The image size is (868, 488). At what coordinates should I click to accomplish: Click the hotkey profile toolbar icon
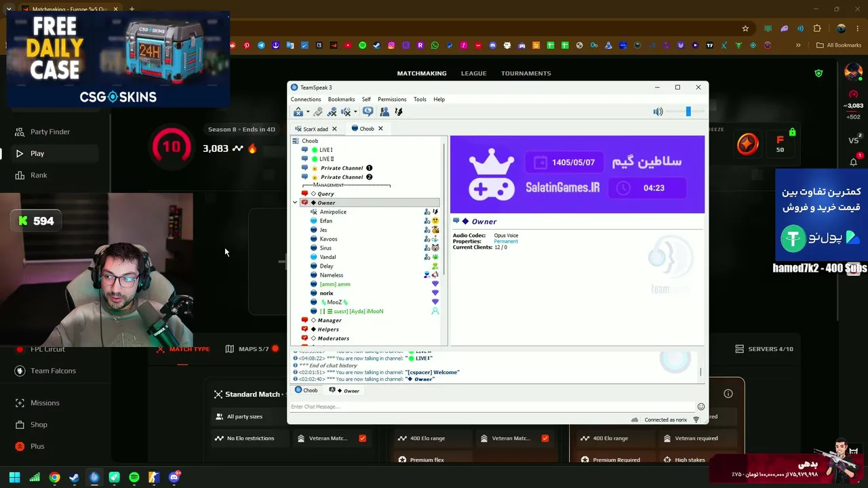pos(399,112)
